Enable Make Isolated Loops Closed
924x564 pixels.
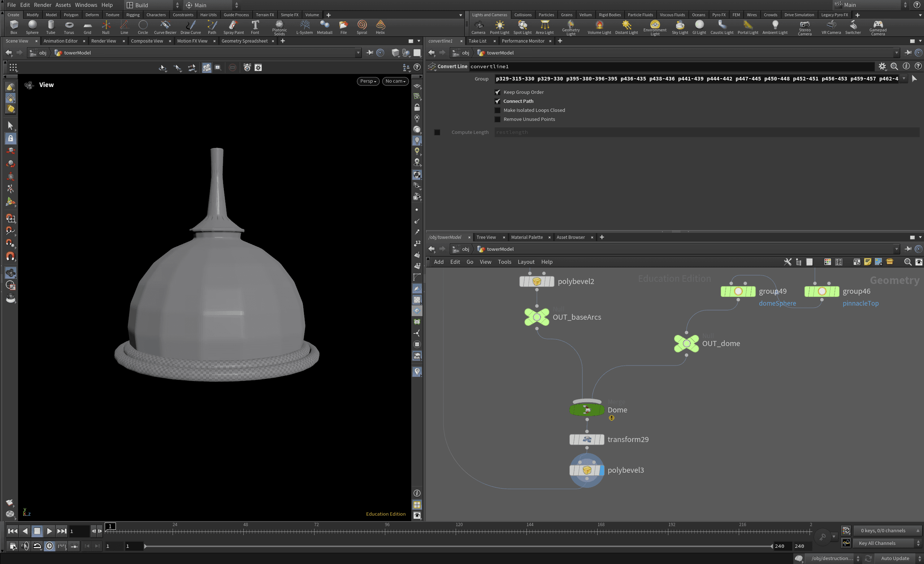coord(498,110)
